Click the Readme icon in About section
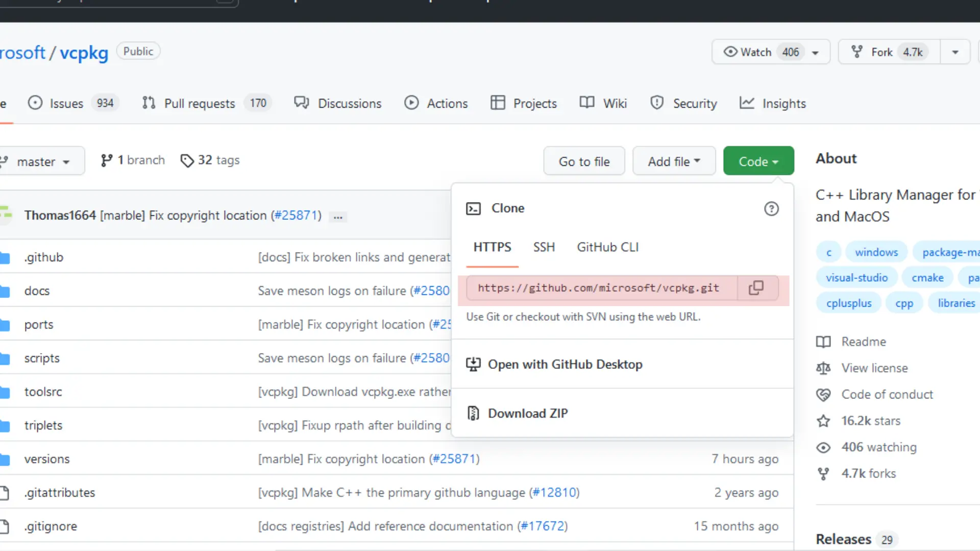Screen dimensions: 980x551 [824, 342]
